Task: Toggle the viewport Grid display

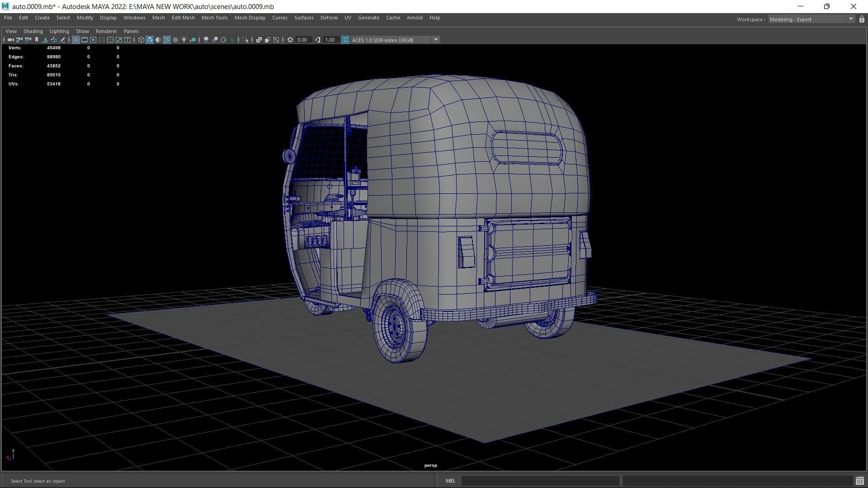Action: [x=76, y=40]
